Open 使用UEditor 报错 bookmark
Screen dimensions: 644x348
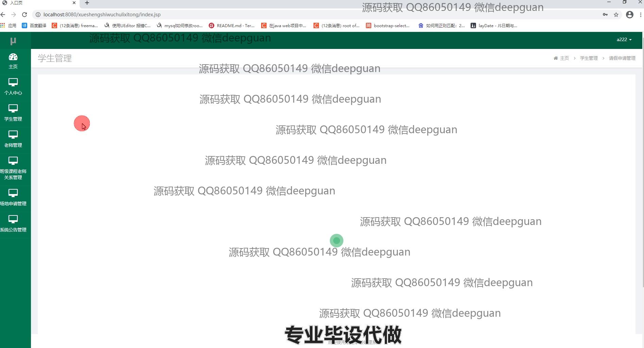coord(128,25)
